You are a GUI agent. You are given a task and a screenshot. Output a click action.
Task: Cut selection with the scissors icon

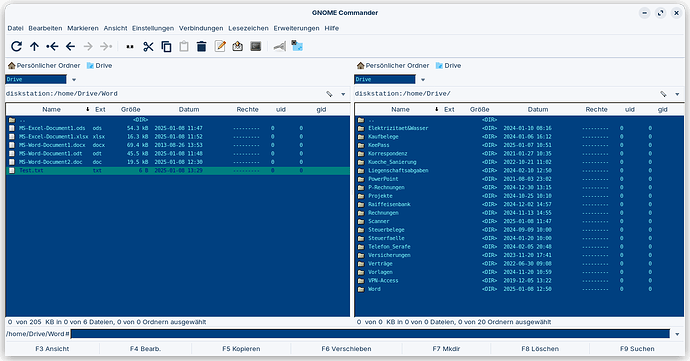pos(148,46)
